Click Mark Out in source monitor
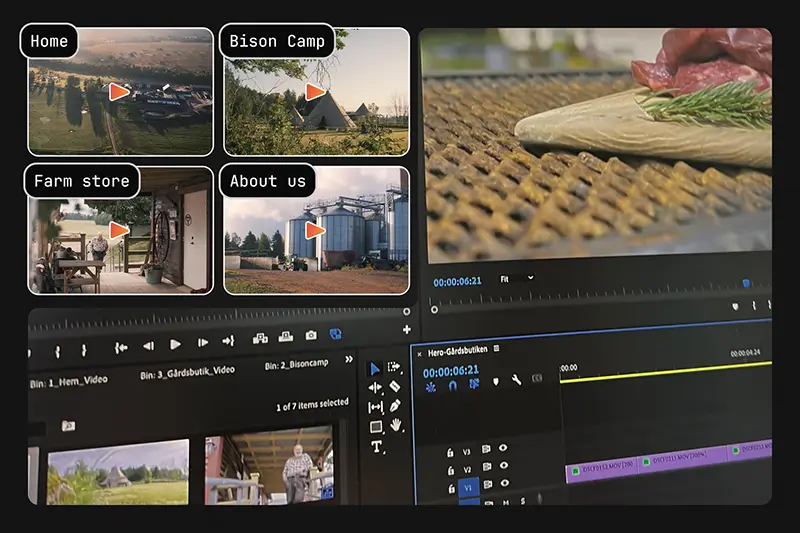Image resolution: width=800 pixels, height=533 pixels. click(x=84, y=350)
